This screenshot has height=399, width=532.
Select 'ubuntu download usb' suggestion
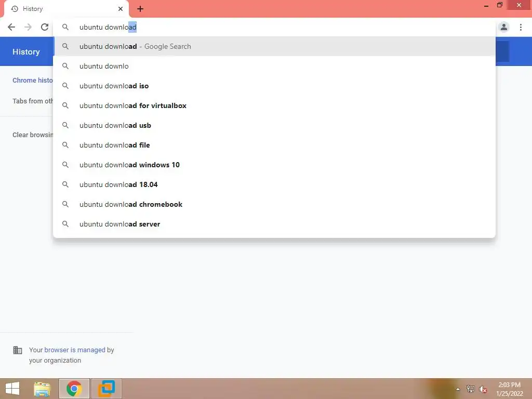click(274, 125)
